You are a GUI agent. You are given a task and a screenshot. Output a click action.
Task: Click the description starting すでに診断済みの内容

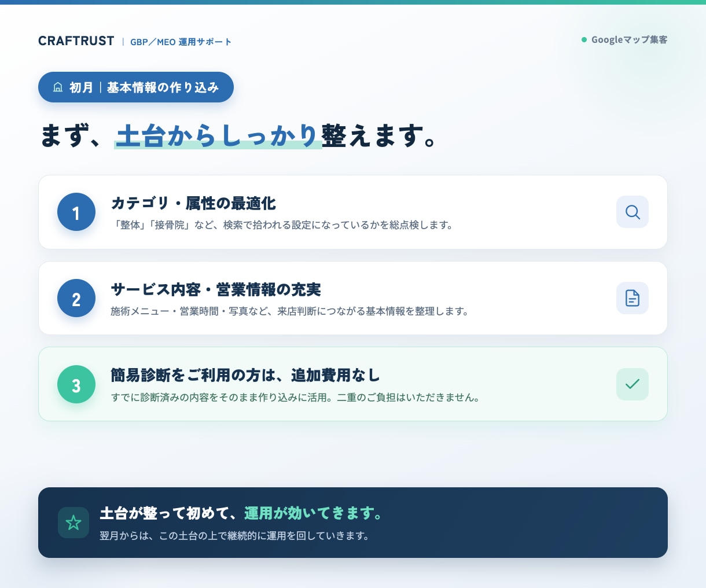pyautogui.click(x=295, y=398)
